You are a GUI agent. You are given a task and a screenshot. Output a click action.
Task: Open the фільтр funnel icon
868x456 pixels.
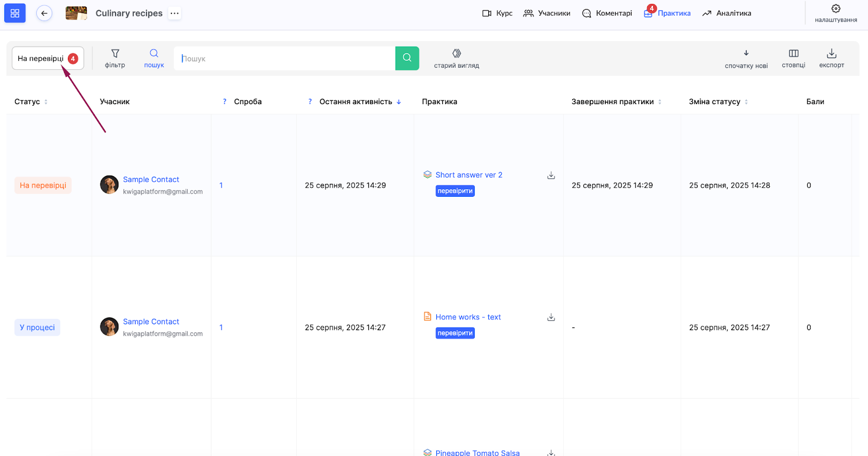coord(115,58)
